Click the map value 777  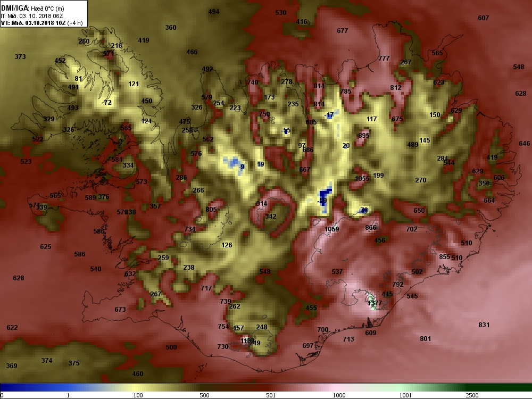pos(384,59)
